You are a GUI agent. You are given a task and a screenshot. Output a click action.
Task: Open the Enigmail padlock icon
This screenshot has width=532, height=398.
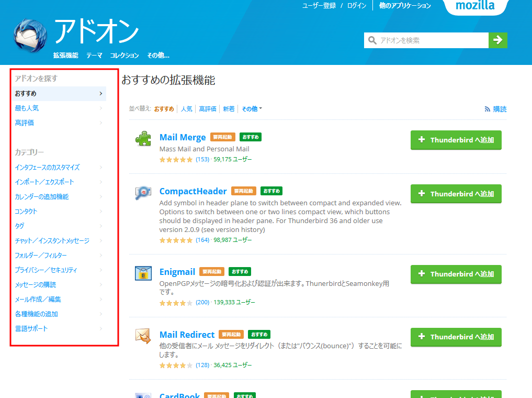coord(143,273)
